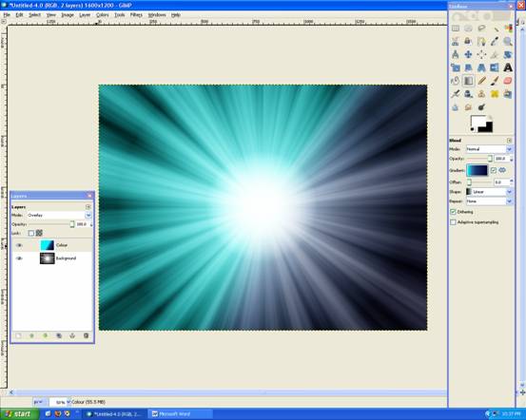Screen dimensions: 526x420
Task: Select the Ellipse Select tool
Action: [468, 29]
